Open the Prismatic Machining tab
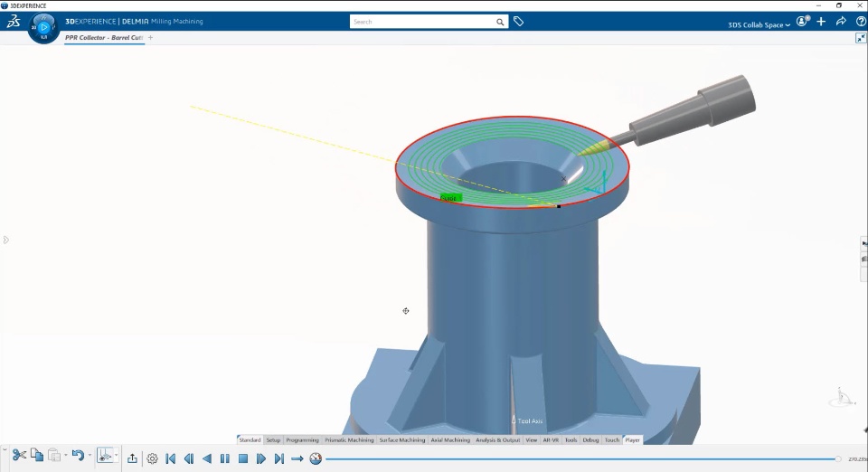Screen dimensions: 868x472 pos(349,440)
